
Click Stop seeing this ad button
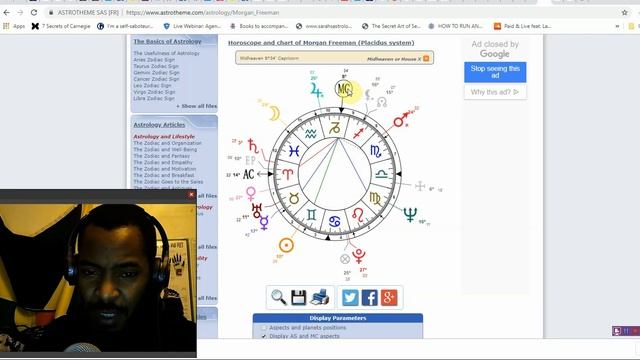tap(495, 72)
